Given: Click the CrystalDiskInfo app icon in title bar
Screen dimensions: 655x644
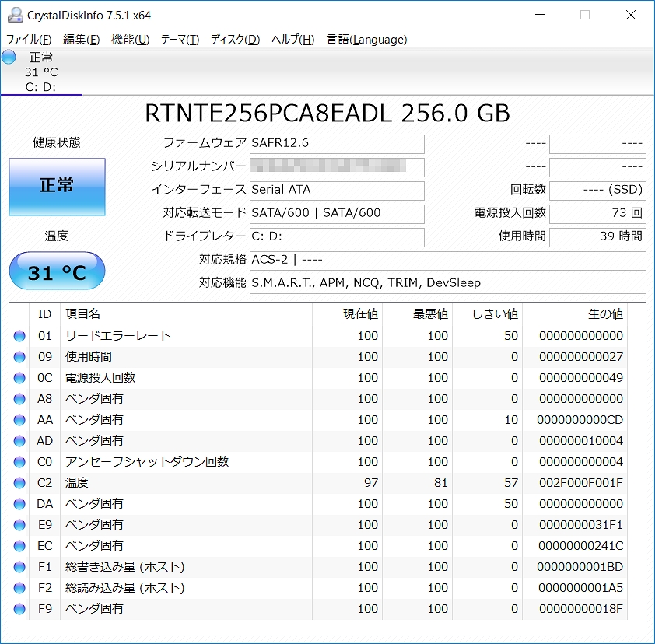Looking at the screenshot, I should [x=15, y=15].
